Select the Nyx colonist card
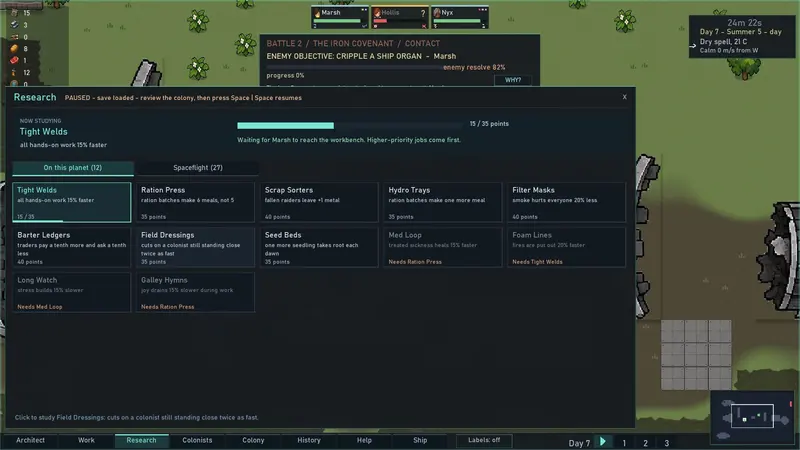Image resolution: width=800 pixels, height=450 pixels. point(459,18)
